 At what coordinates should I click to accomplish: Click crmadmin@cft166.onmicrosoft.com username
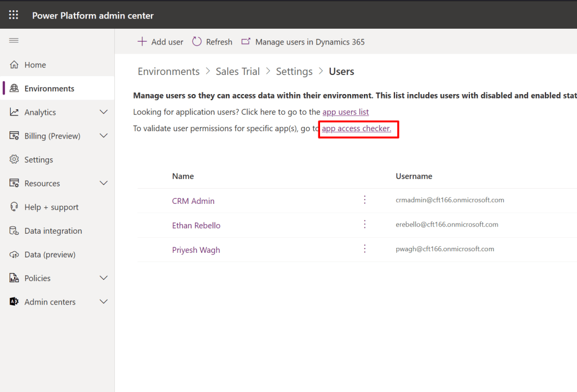(450, 200)
